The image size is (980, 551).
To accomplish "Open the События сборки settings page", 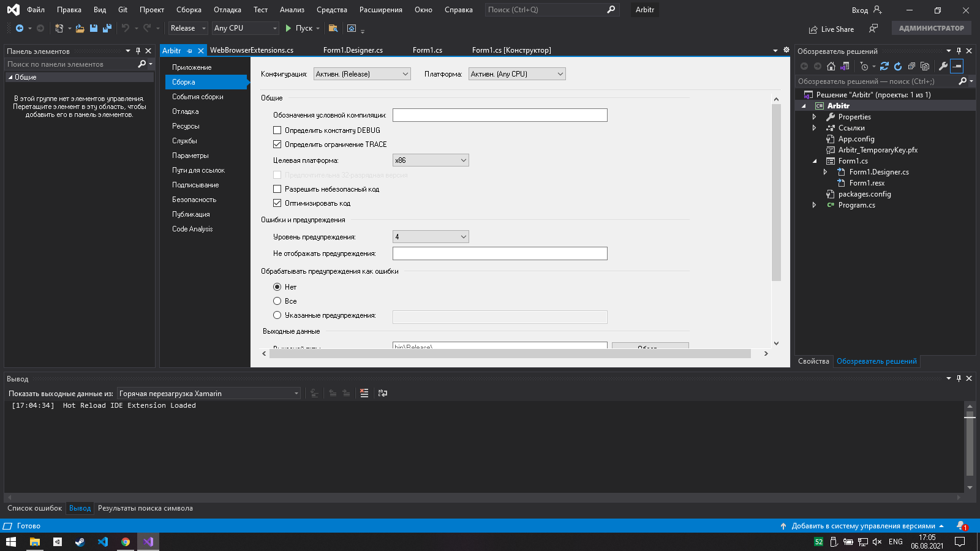I will pos(197,97).
